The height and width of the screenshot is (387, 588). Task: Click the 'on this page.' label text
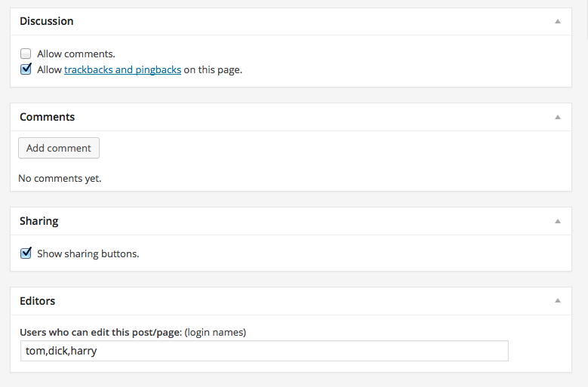[x=213, y=69]
